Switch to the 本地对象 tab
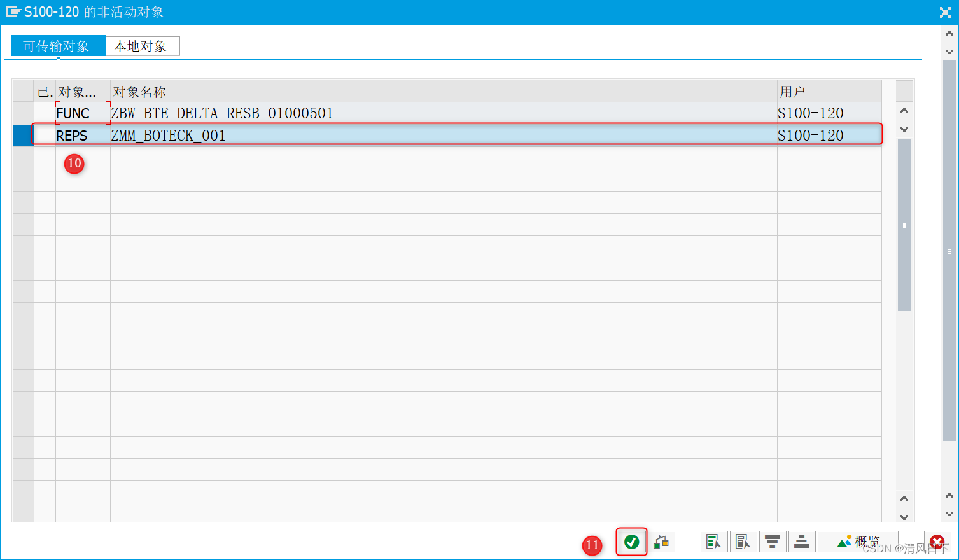Image resolution: width=959 pixels, height=560 pixels. click(x=142, y=46)
